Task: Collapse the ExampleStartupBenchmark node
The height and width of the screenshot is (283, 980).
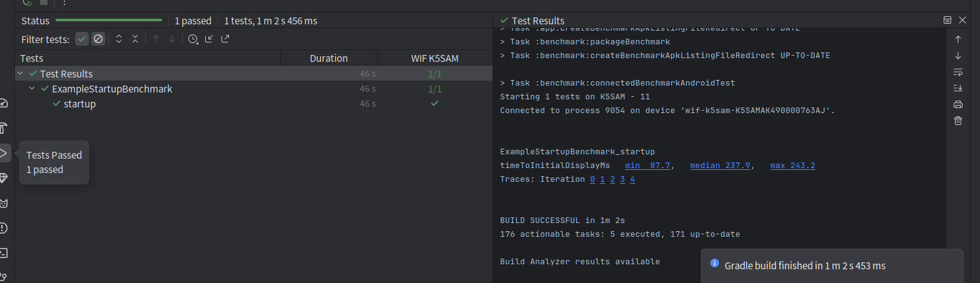Action: click(32, 89)
